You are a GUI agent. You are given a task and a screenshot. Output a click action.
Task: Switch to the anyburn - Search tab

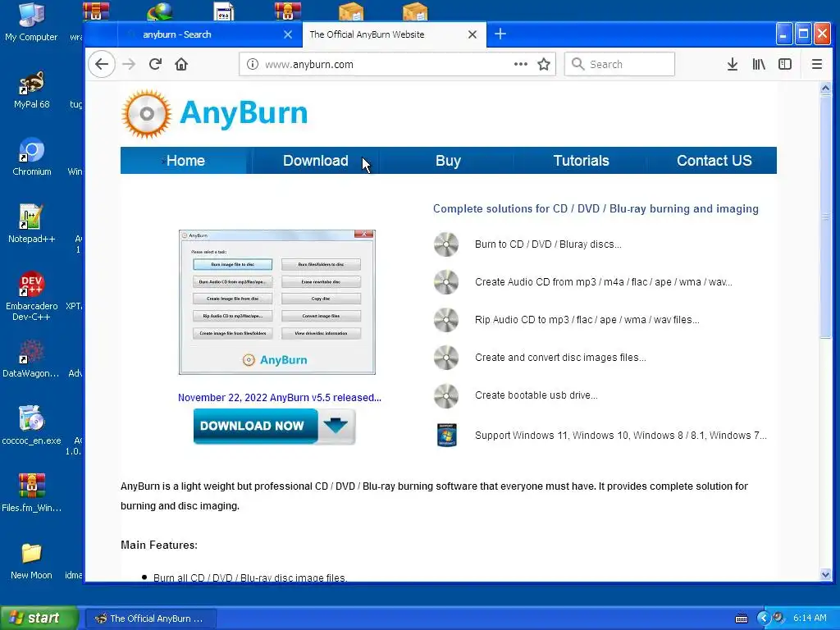click(x=209, y=34)
